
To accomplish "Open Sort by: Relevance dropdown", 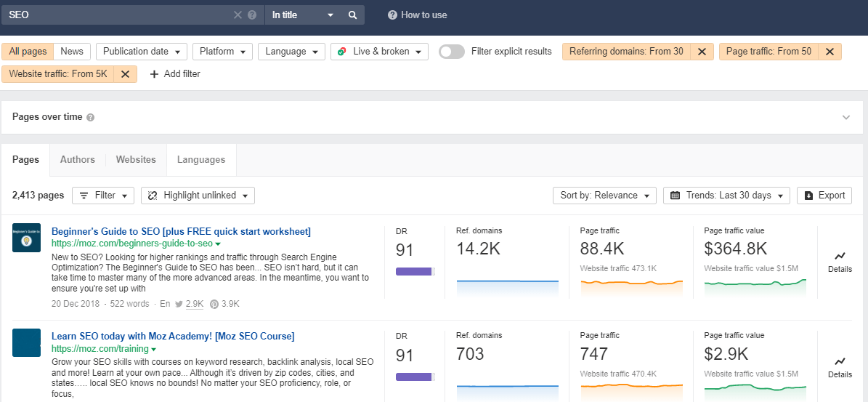I will click(604, 196).
